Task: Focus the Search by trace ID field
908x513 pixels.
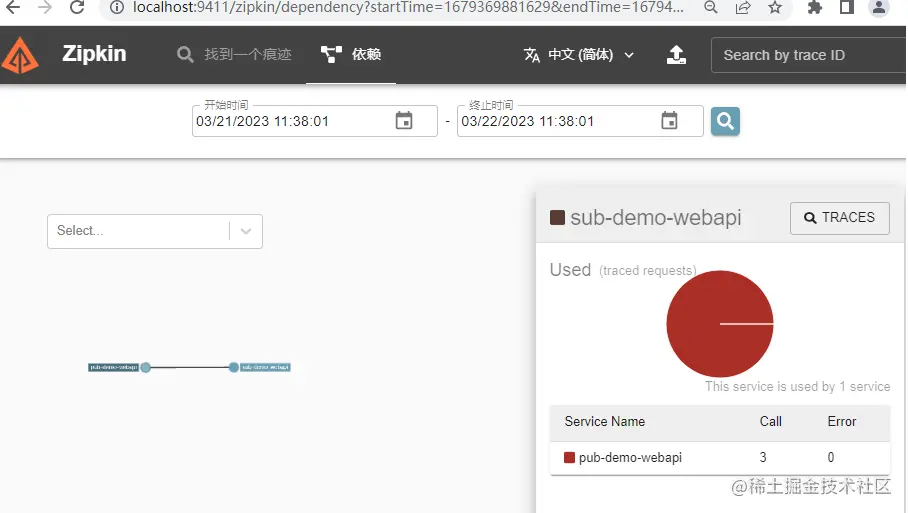Action: point(808,55)
